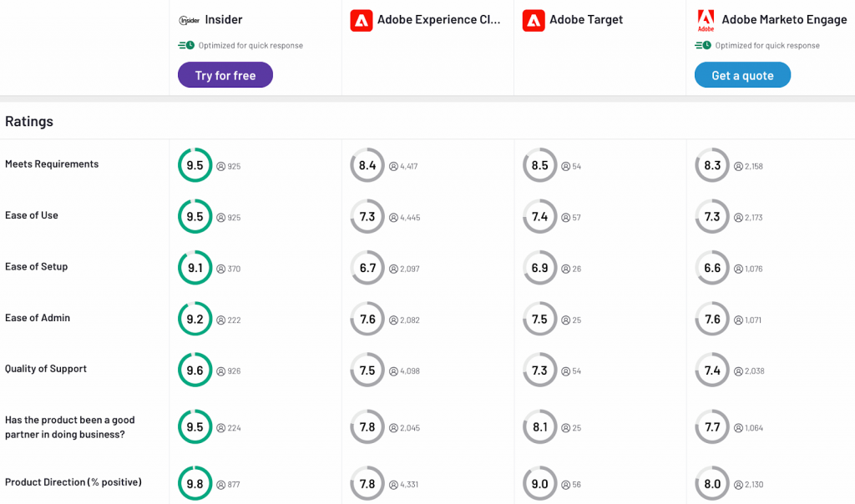The image size is (855, 504).
Task: Click the Ratings section heading
Action: pyautogui.click(x=29, y=122)
